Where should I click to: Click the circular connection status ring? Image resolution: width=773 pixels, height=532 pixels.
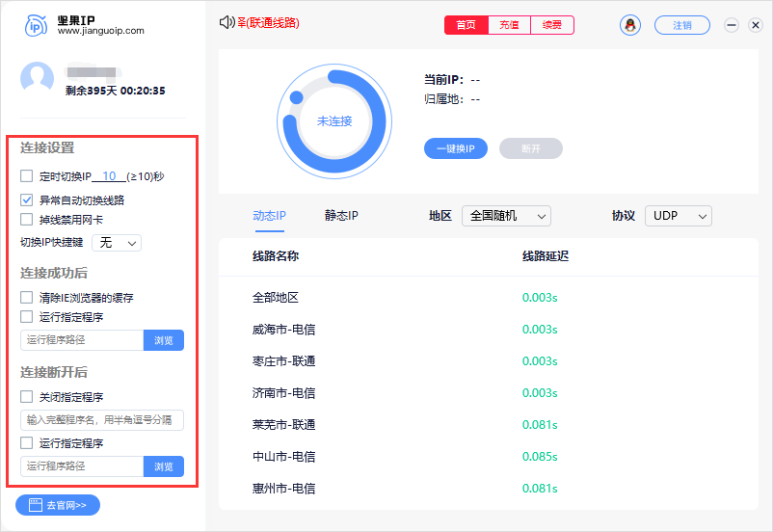334,121
